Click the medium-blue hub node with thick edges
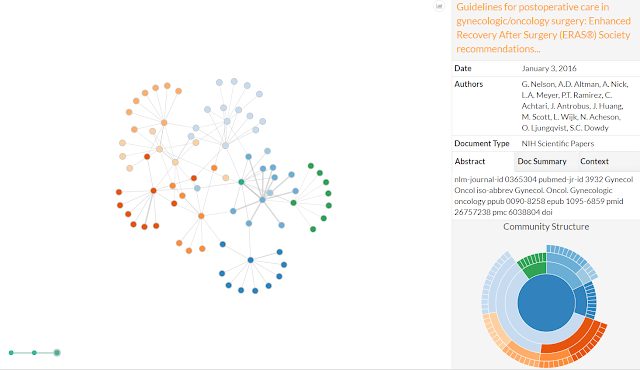640x370 pixels. pos(262,200)
